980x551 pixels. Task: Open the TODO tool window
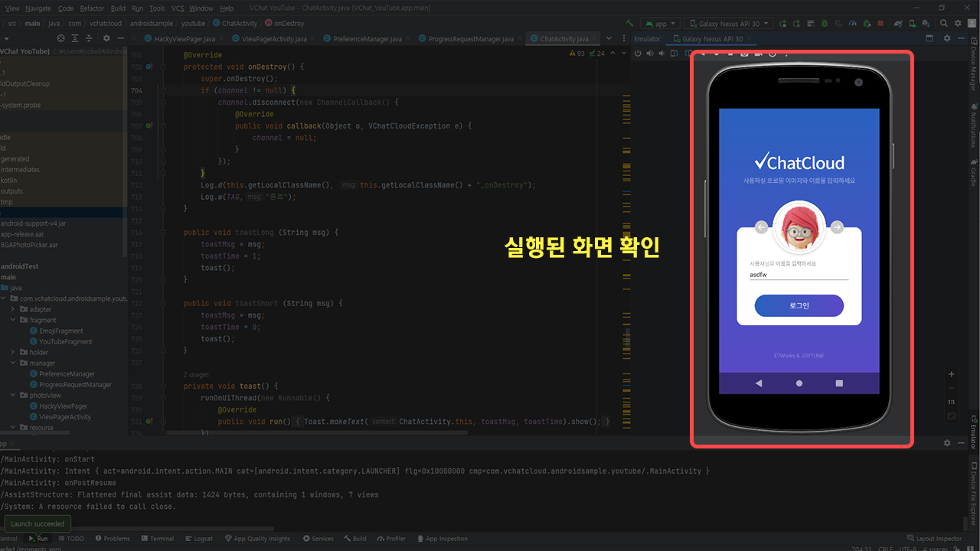[x=70, y=538]
